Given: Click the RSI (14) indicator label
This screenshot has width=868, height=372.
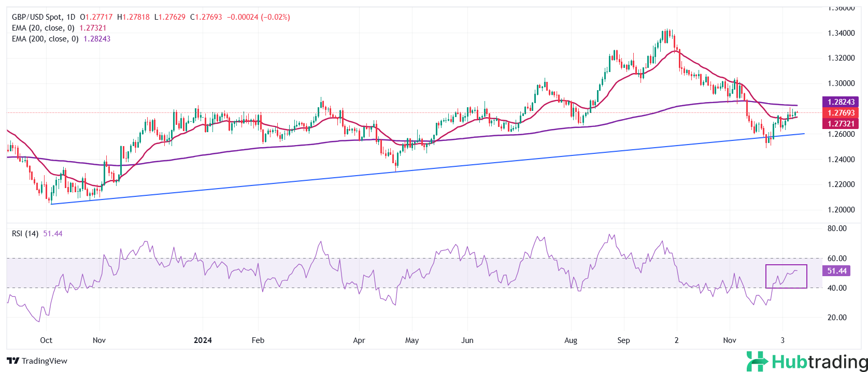Looking at the screenshot, I should pos(25,234).
